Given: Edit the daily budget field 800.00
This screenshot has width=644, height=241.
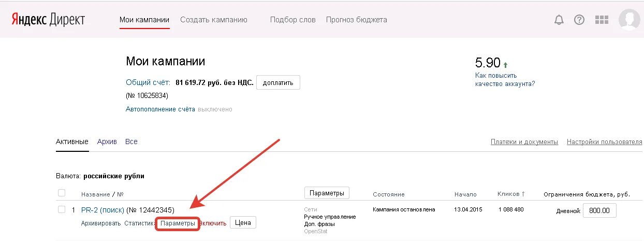Looking at the screenshot, I should [x=599, y=211].
